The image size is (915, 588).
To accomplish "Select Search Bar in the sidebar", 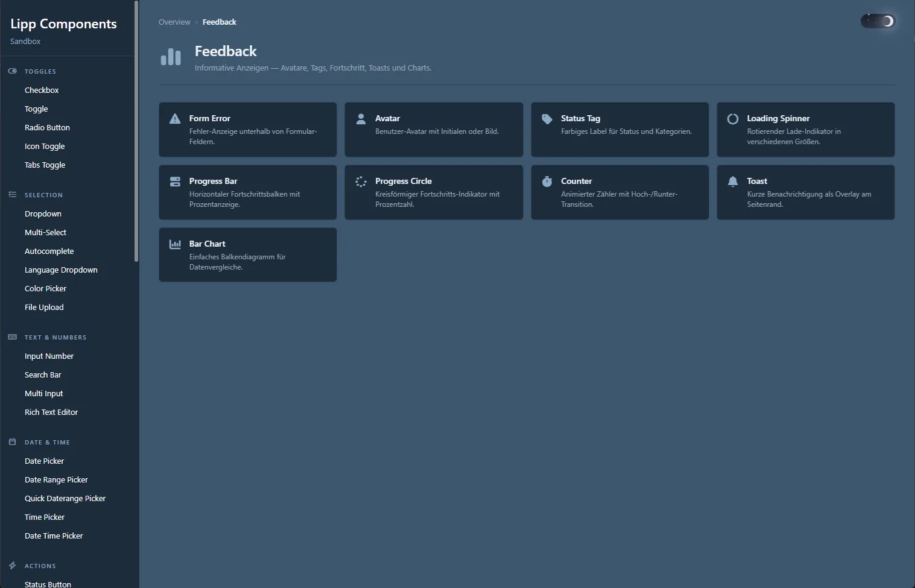I will point(43,375).
